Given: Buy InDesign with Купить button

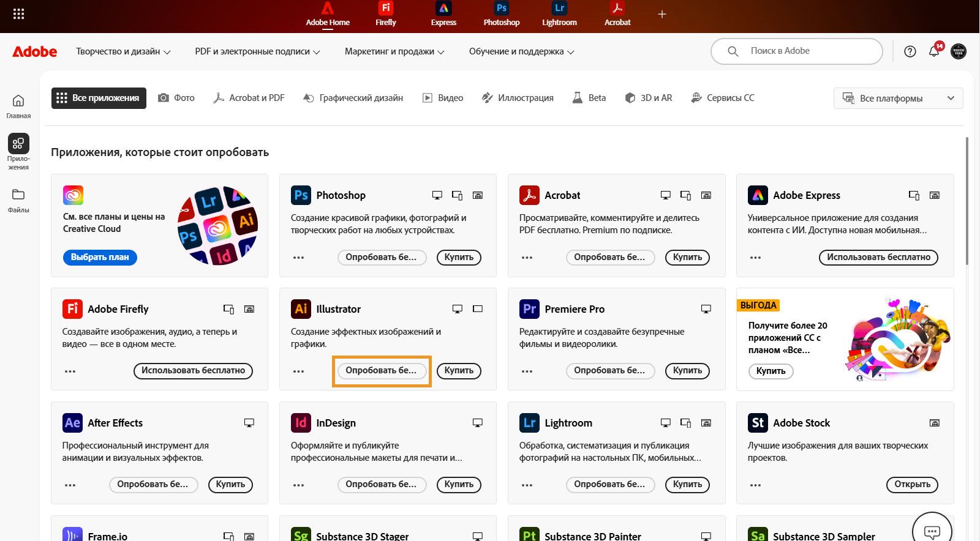Looking at the screenshot, I should (x=459, y=485).
